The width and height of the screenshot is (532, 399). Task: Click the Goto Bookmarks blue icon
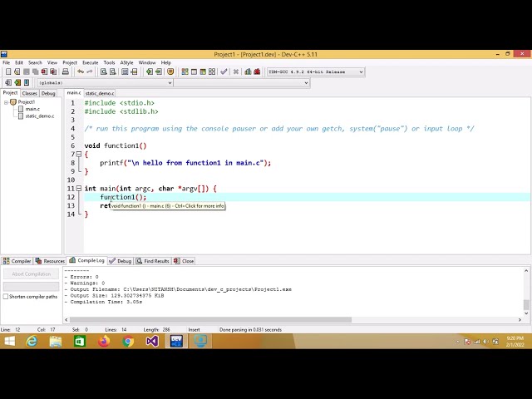(27, 82)
